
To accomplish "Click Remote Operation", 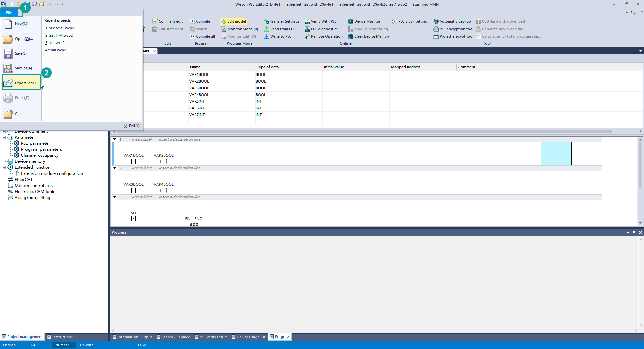I will [324, 36].
